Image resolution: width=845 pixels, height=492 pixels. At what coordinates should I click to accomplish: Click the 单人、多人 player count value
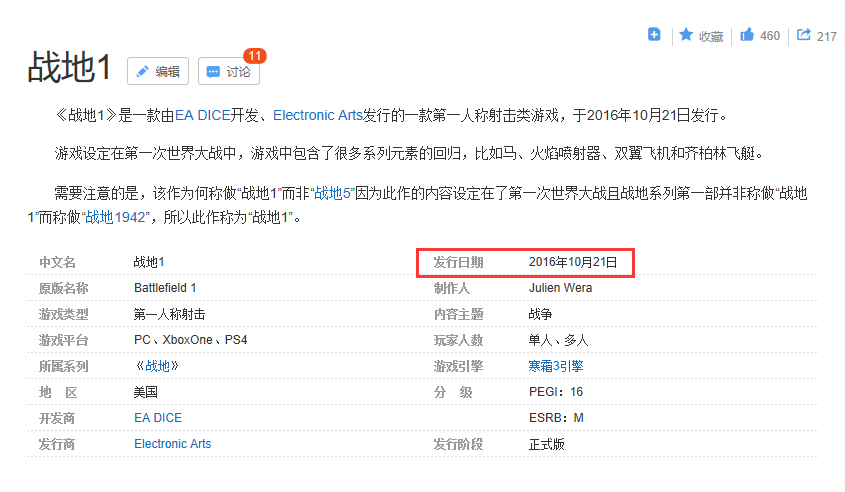(558, 340)
